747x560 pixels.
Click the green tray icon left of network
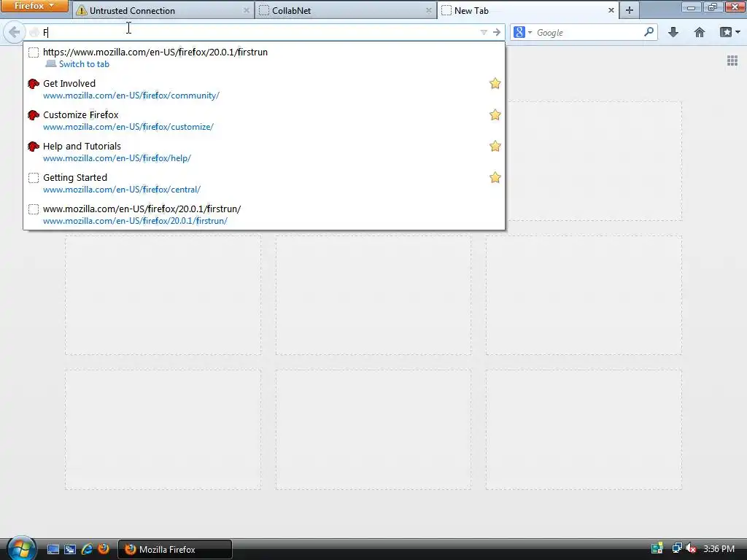click(x=657, y=548)
